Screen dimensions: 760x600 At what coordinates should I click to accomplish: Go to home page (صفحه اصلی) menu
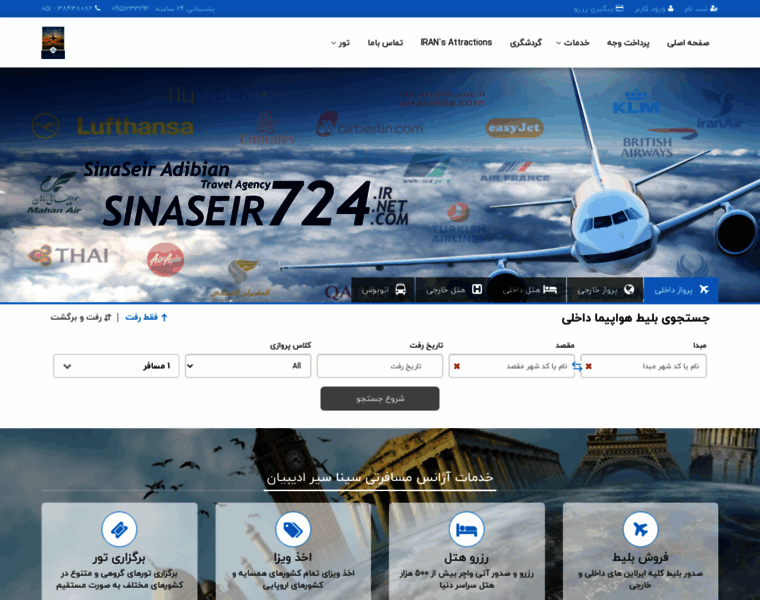688,43
